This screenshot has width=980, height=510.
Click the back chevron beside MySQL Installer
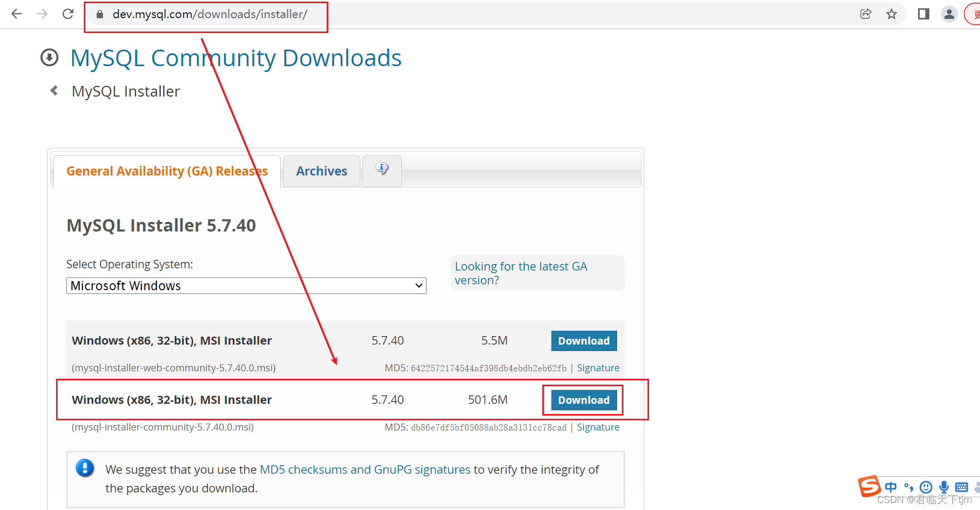[54, 91]
